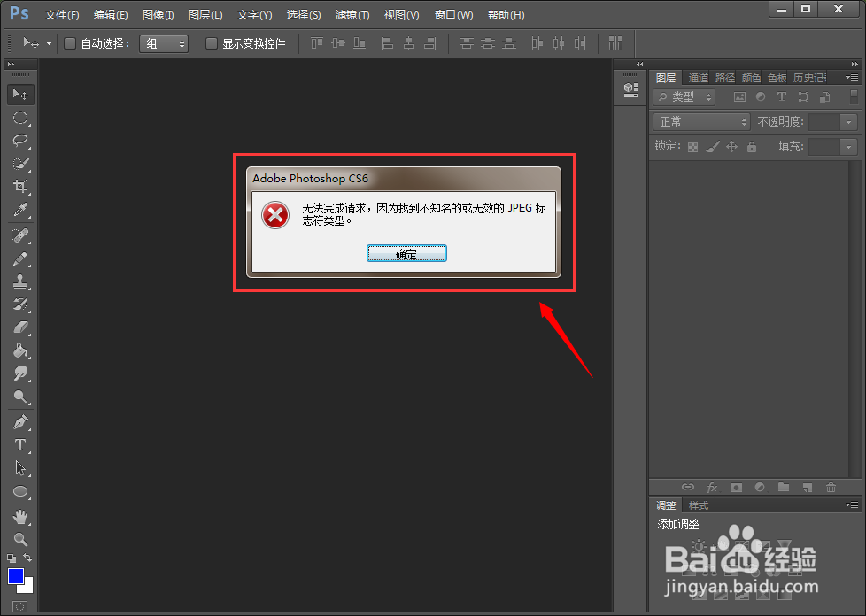Toggle Quick Mask mode icon
Image resolution: width=866 pixels, height=616 pixels.
point(19,606)
